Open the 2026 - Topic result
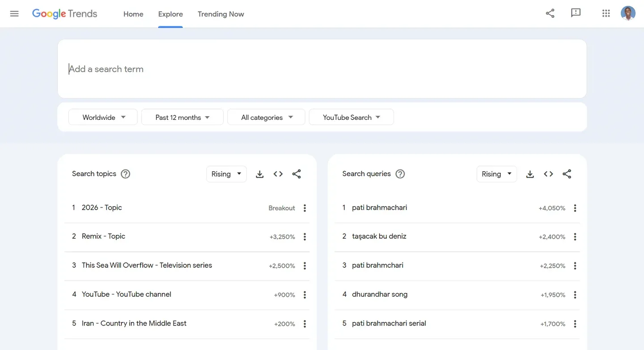Viewport: 644px width, 350px height. [x=102, y=207]
